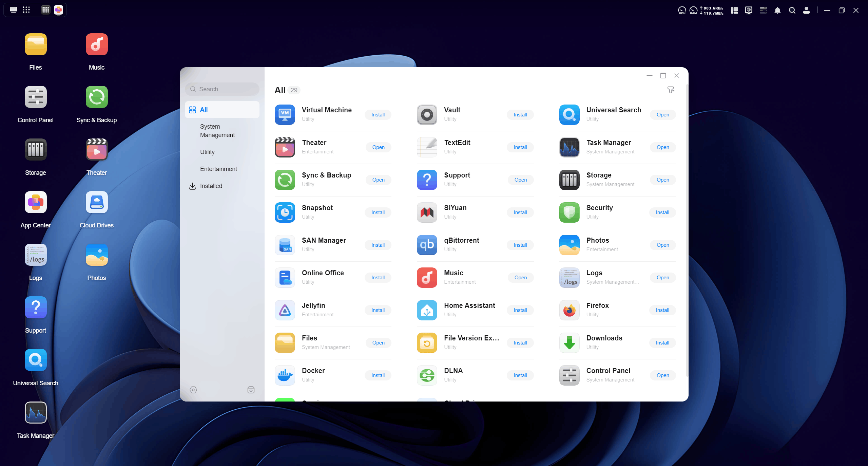Install the Firefox app

(x=662, y=310)
